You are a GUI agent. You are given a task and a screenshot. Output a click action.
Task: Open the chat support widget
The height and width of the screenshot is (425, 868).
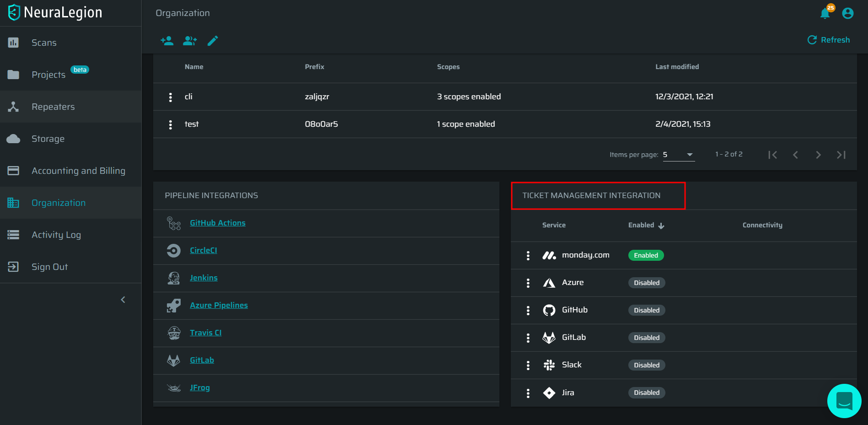(x=844, y=401)
